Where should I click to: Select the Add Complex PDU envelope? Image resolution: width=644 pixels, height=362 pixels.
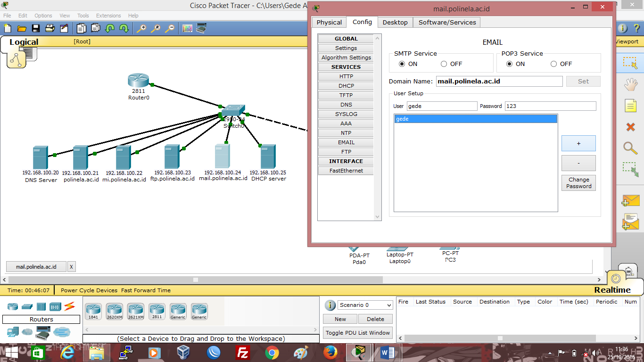tap(630, 221)
